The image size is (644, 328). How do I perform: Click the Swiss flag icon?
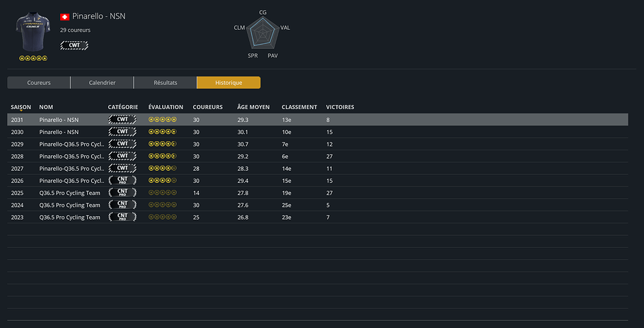point(64,16)
